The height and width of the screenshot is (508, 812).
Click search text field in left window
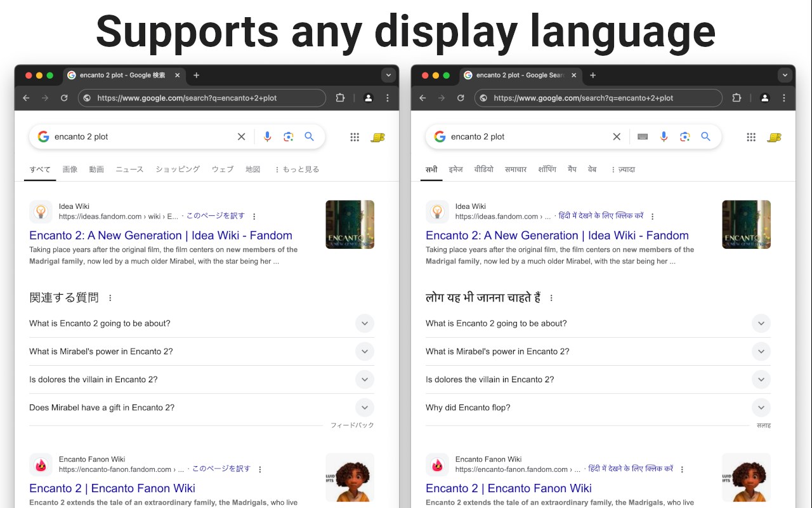point(143,137)
